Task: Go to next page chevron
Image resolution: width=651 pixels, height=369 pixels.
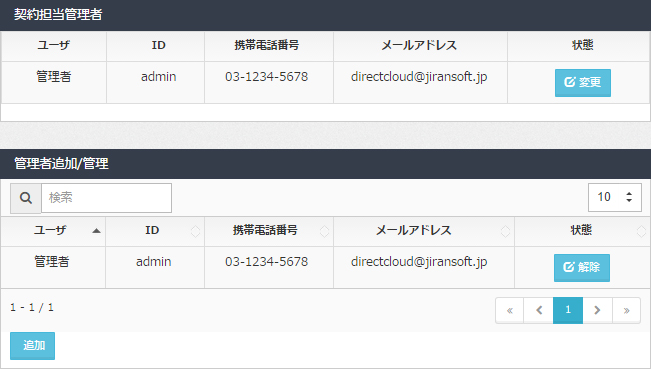Action: coord(597,310)
